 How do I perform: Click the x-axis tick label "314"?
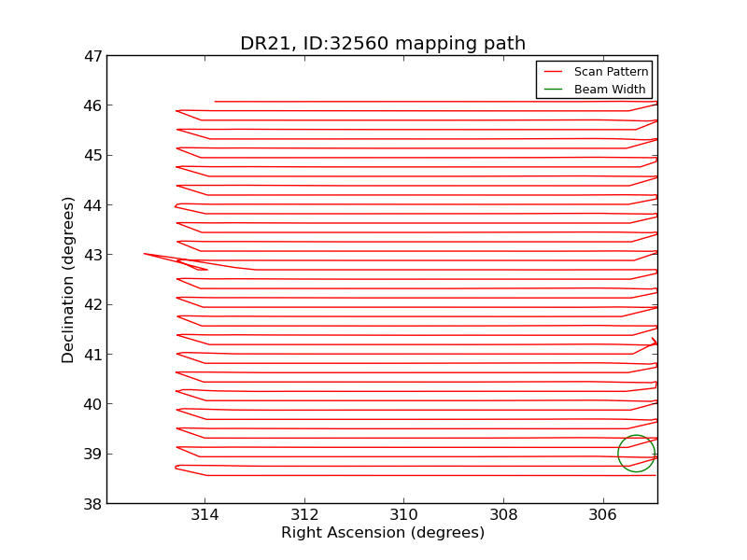pyautogui.click(x=204, y=515)
